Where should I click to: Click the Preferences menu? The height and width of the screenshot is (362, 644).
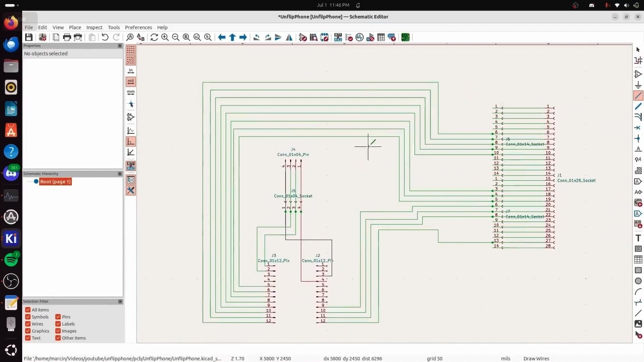click(138, 27)
